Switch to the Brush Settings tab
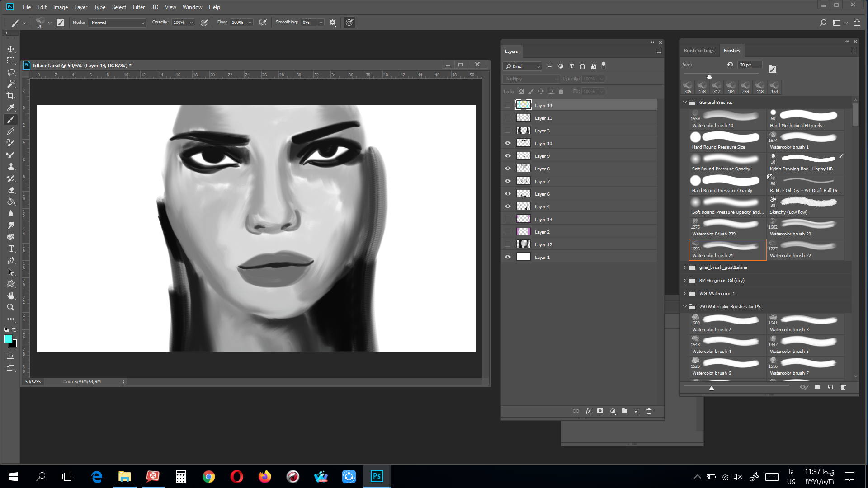Screen dimensions: 868x488 [699, 51]
